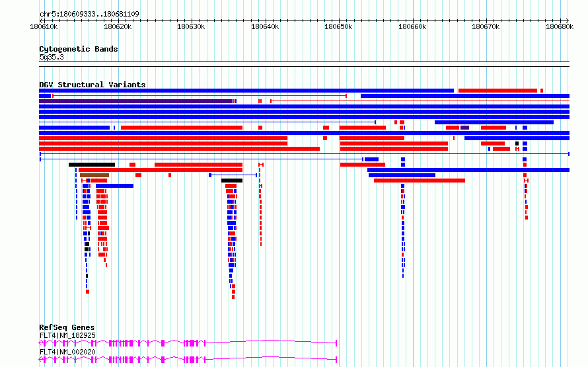Select the topmost blue DGV variant bar
Viewport: 588px width, 367px height.
(x=246, y=91)
